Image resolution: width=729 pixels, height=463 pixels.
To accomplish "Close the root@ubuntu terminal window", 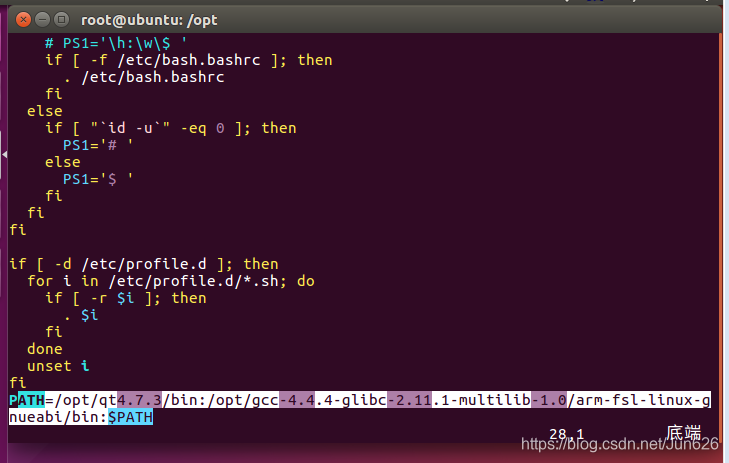I will click(x=23, y=20).
